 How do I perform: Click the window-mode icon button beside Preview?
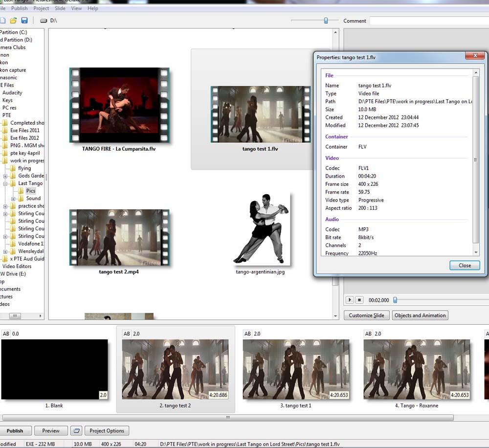(76, 431)
